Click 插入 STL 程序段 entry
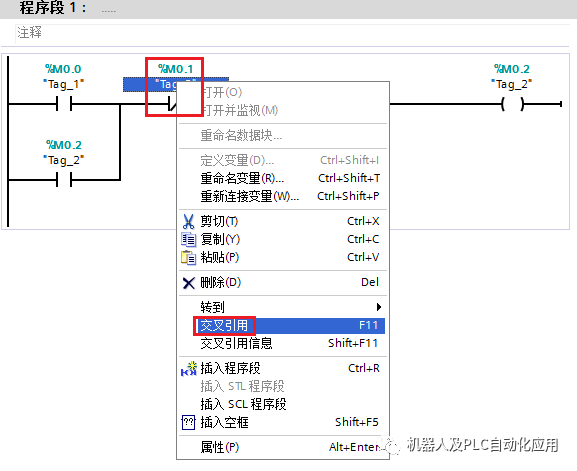577x471 pixels. point(282,386)
